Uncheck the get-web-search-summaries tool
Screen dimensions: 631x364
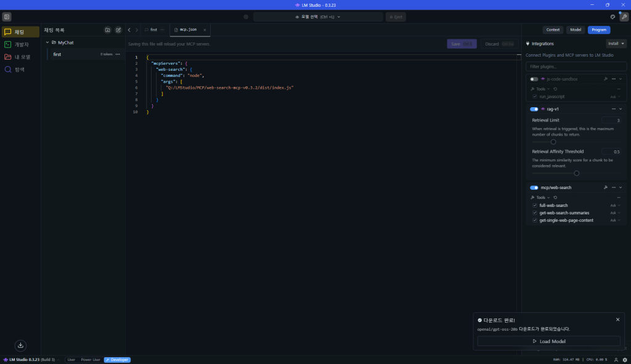[535, 212]
